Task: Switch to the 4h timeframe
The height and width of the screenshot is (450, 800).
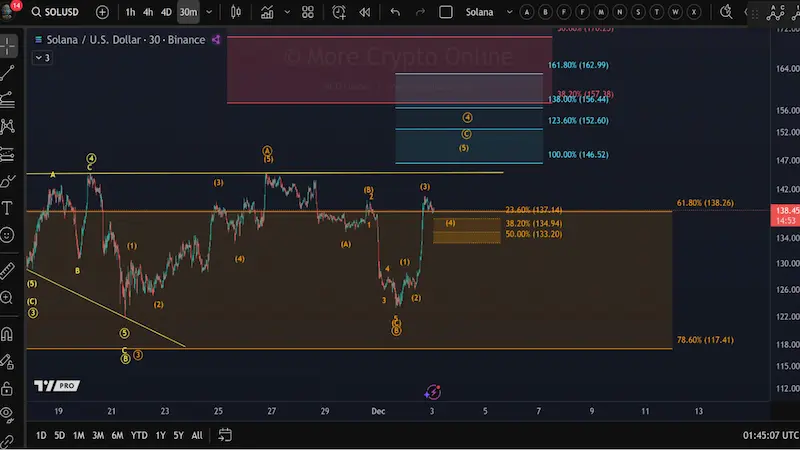Action: coord(148,13)
